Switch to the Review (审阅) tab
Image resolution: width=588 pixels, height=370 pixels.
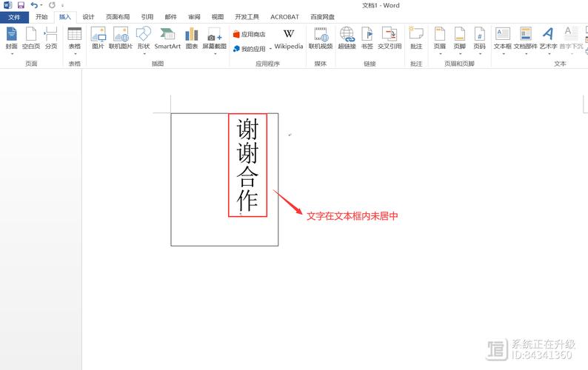194,17
